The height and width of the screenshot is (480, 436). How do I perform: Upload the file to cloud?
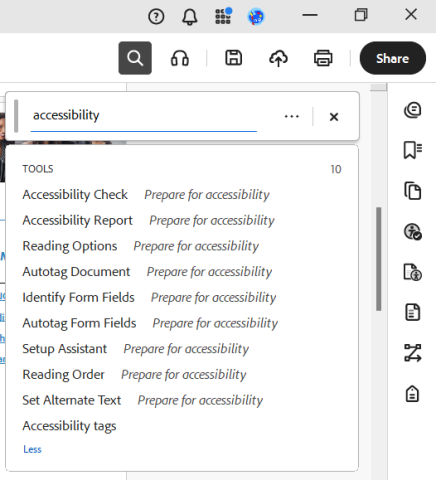coord(278,58)
